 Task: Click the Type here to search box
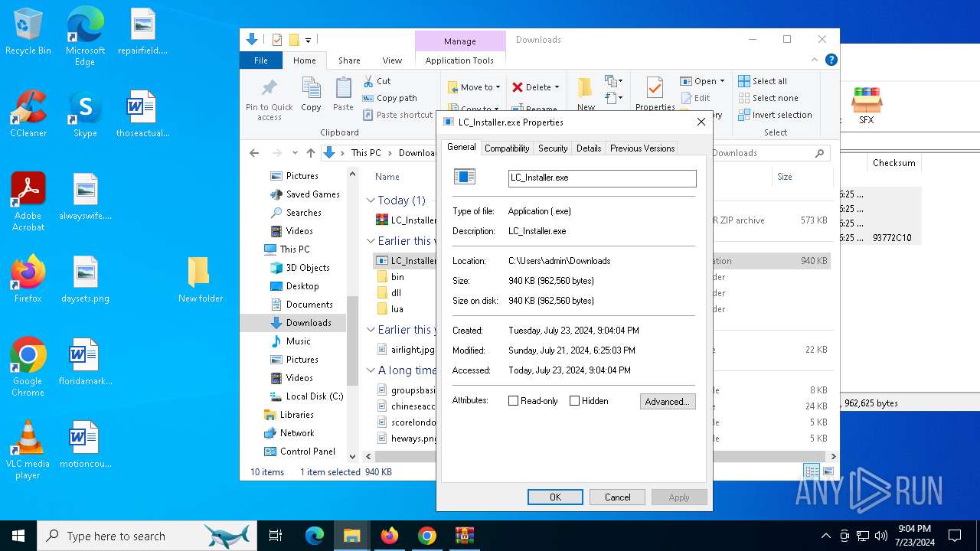[x=145, y=536]
